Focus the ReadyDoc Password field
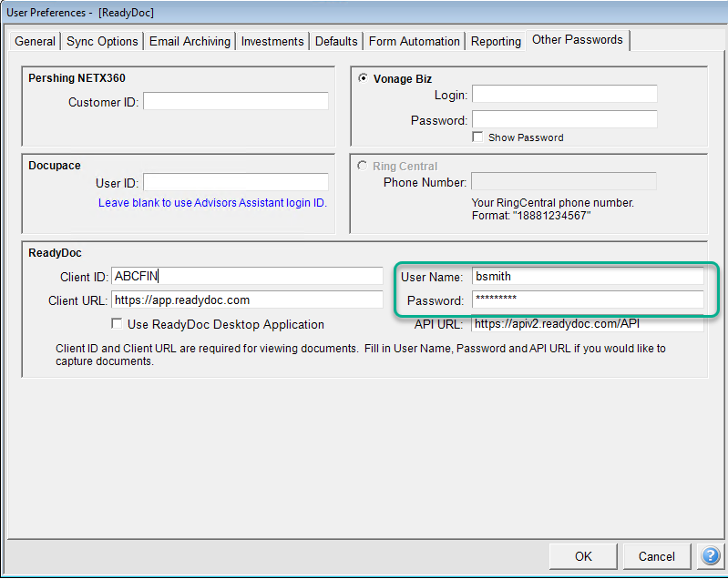This screenshot has height=579, width=728. point(588,300)
